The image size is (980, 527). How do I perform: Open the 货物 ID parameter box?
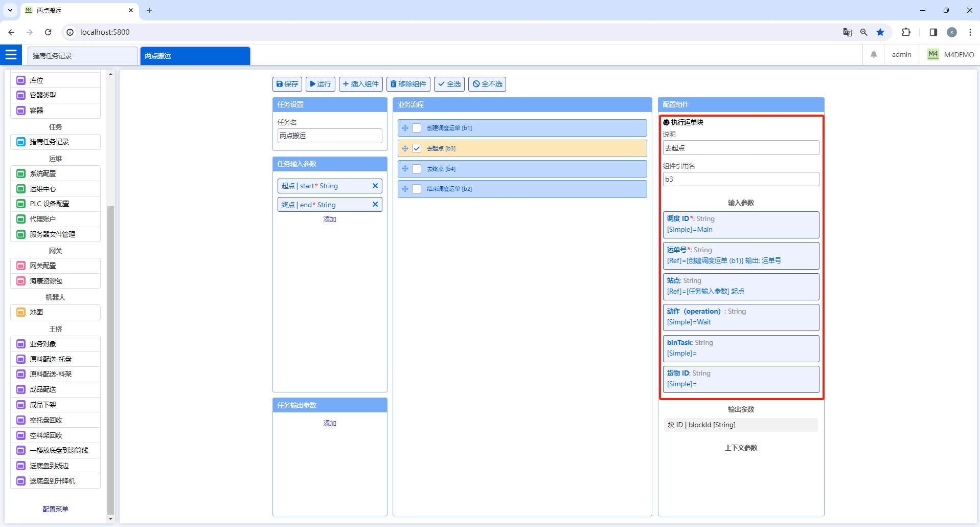point(741,379)
